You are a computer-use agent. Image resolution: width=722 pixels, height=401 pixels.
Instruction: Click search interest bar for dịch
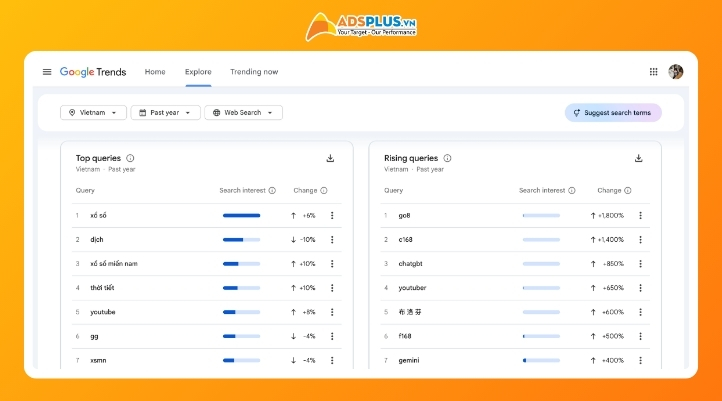coord(241,240)
